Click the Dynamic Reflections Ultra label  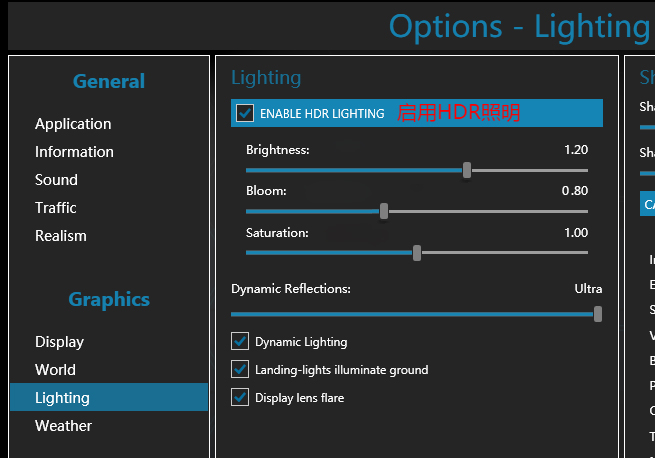(588, 289)
